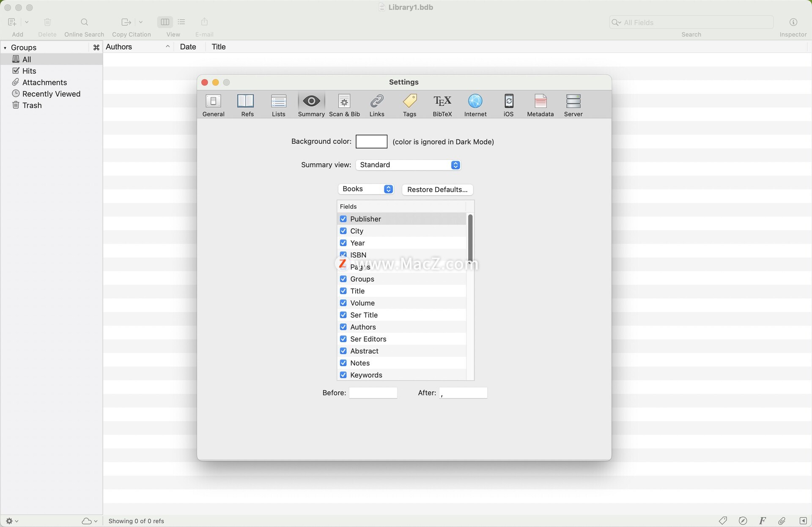Uncheck the Publisher field checkbox
812x527 pixels.
(343, 219)
